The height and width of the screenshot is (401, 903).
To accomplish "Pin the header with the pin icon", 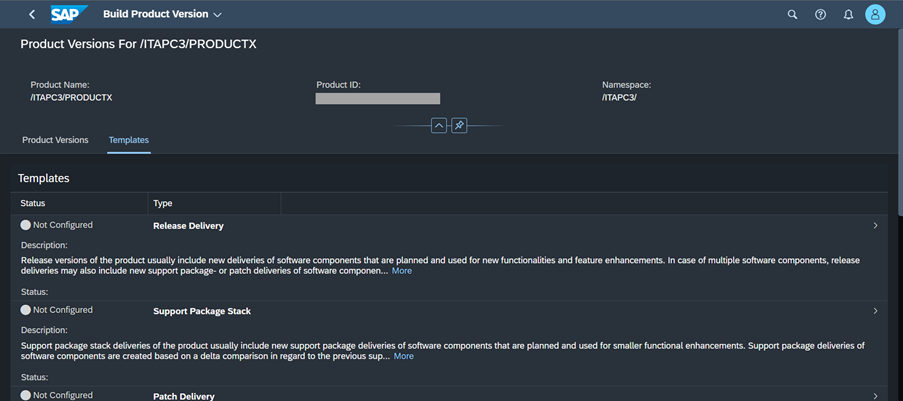I will [x=459, y=126].
